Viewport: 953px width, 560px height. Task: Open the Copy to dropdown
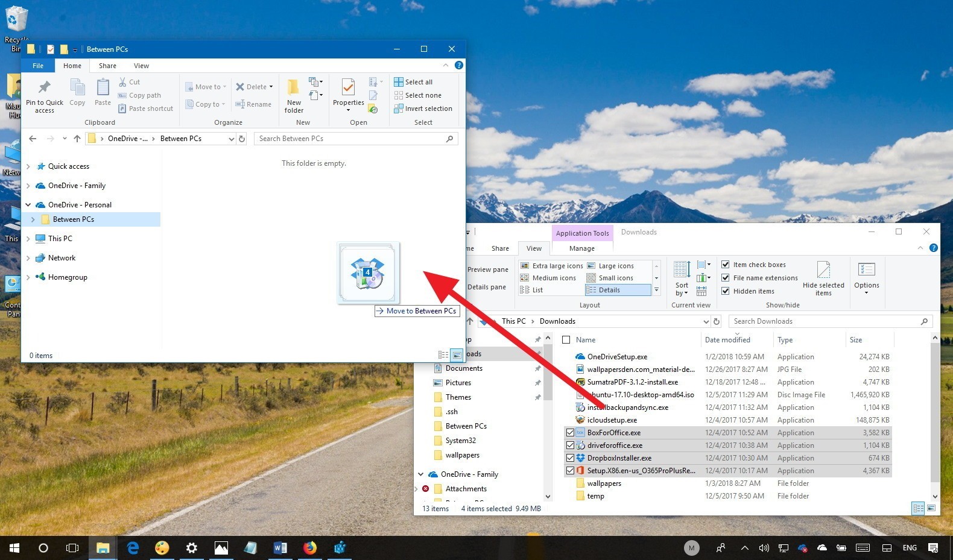[205, 104]
